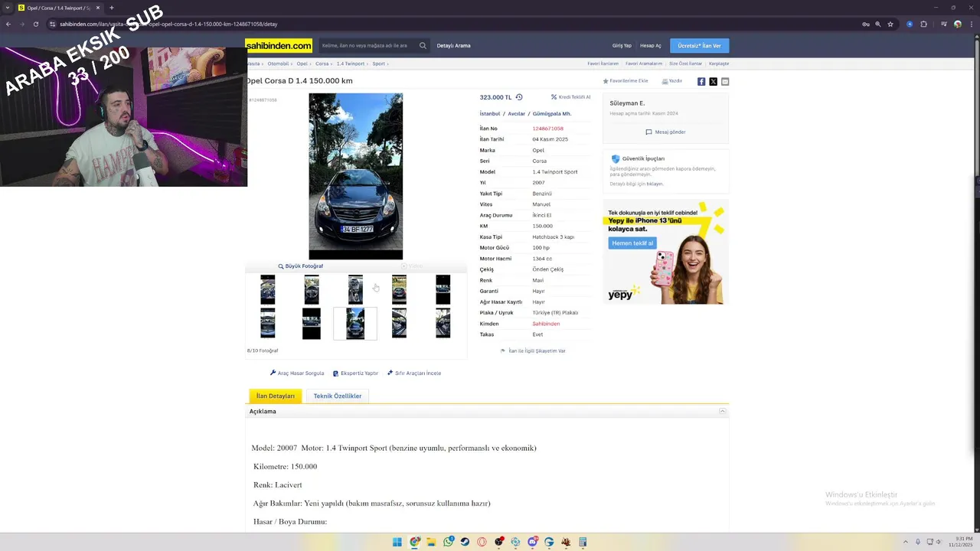Reload the page
Viewport: 980px width, 551px height.
pos(35,24)
